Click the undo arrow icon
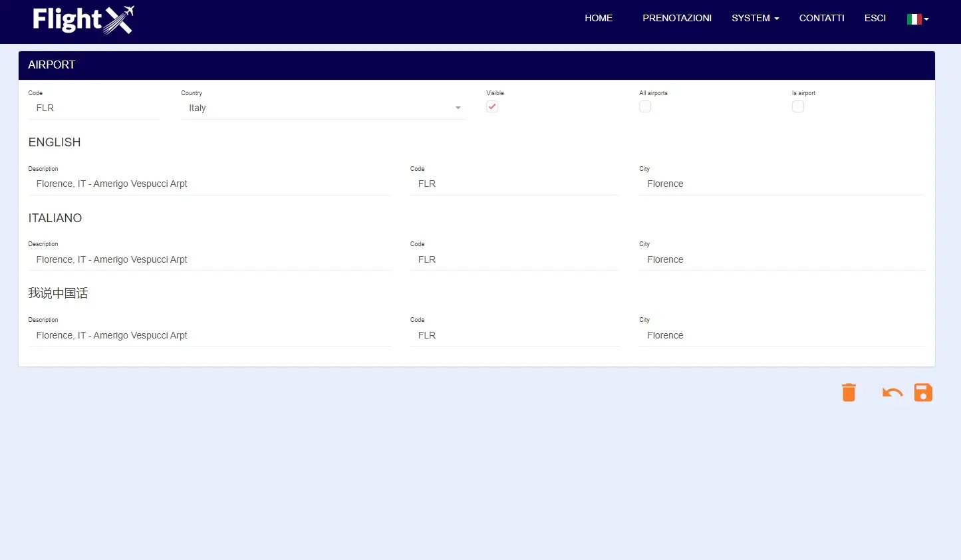Screen dimensions: 961x560 pos(891,392)
